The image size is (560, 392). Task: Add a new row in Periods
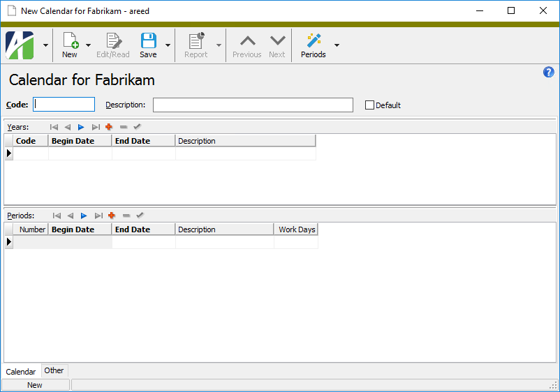click(112, 216)
